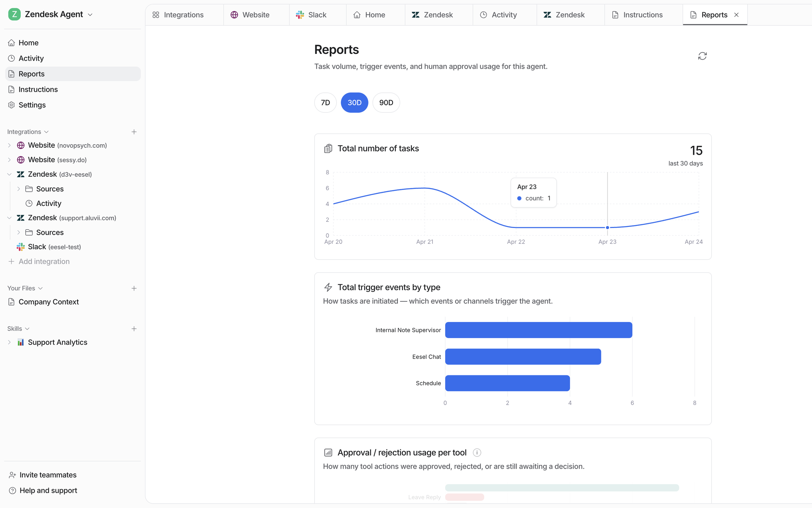Image resolution: width=812 pixels, height=508 pixels.
Task: Click the plus icon next to Skills
Action: 134,329
